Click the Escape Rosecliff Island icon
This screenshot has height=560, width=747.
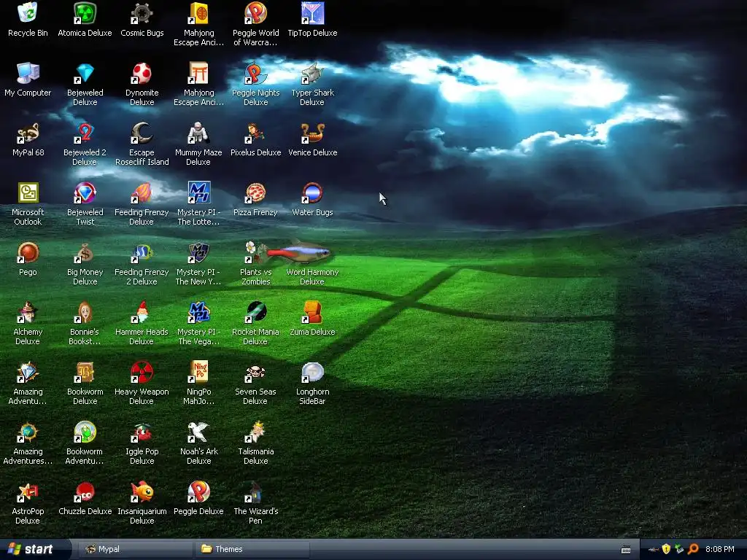coord(142,133)
